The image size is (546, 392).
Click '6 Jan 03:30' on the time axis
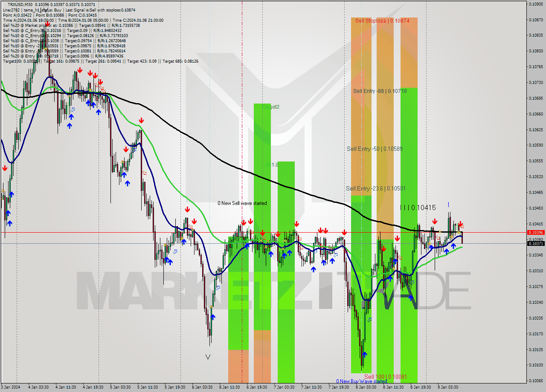point(202,387)
